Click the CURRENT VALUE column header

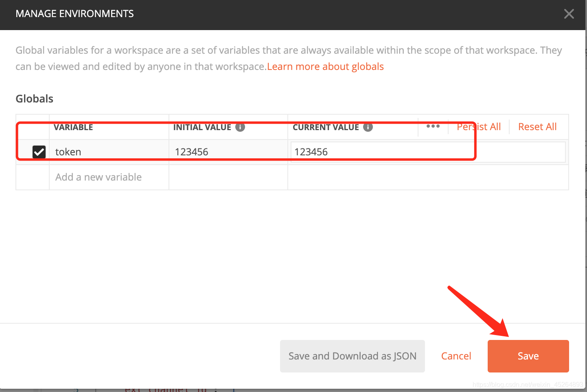click(326, 127)
